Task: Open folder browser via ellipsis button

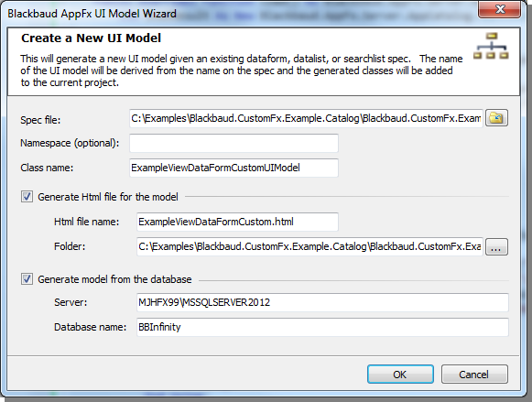Action: [x=496, y=246]
